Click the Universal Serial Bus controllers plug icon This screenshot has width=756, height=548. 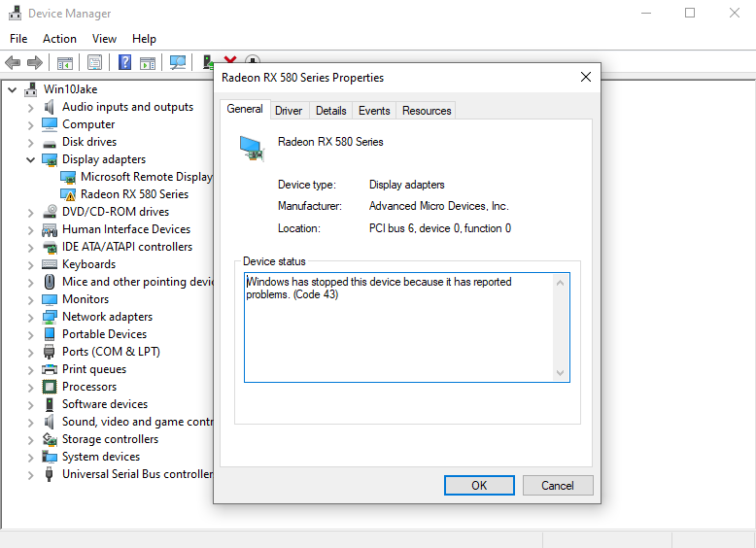point(50,474)
